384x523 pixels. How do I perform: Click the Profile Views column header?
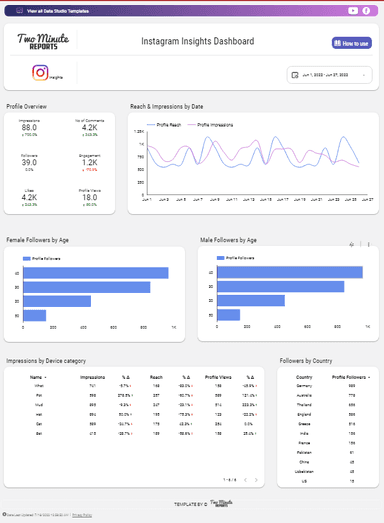coord(218,377)
